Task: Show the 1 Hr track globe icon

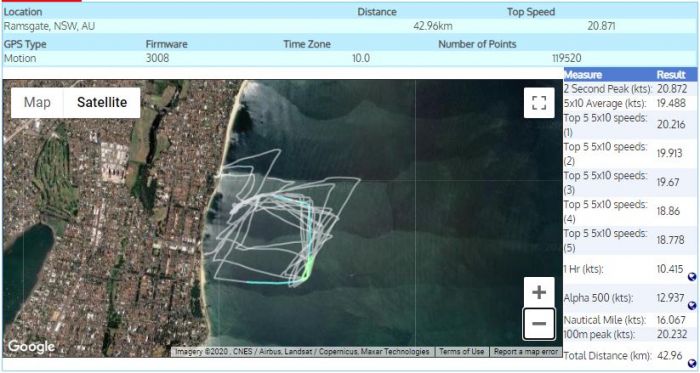Action: tap(692, 277)
